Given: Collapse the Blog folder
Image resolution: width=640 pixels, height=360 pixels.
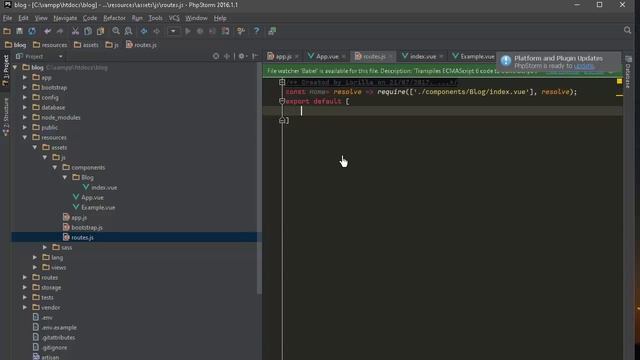Looking at the screenshot, I should pos(65,178).
